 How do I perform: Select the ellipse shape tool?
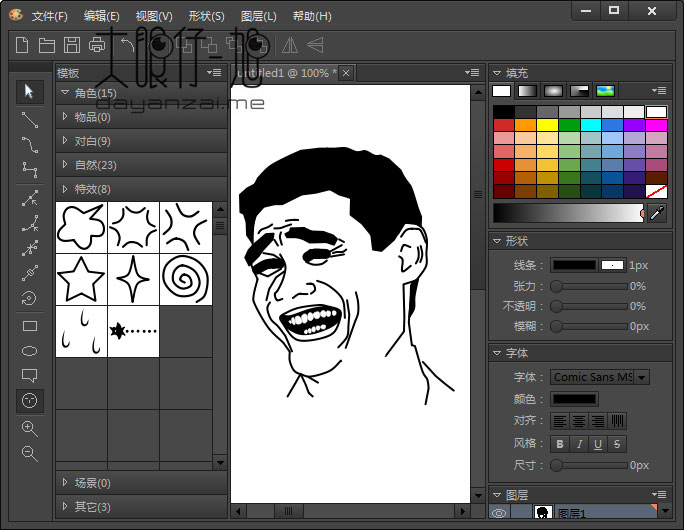coord(29,351)
